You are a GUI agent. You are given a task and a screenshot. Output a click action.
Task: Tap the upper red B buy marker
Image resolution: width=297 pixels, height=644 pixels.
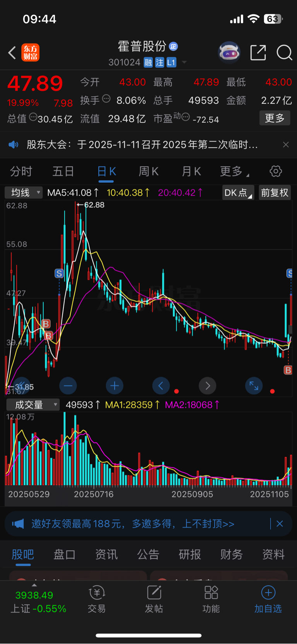tap(46, 324)
